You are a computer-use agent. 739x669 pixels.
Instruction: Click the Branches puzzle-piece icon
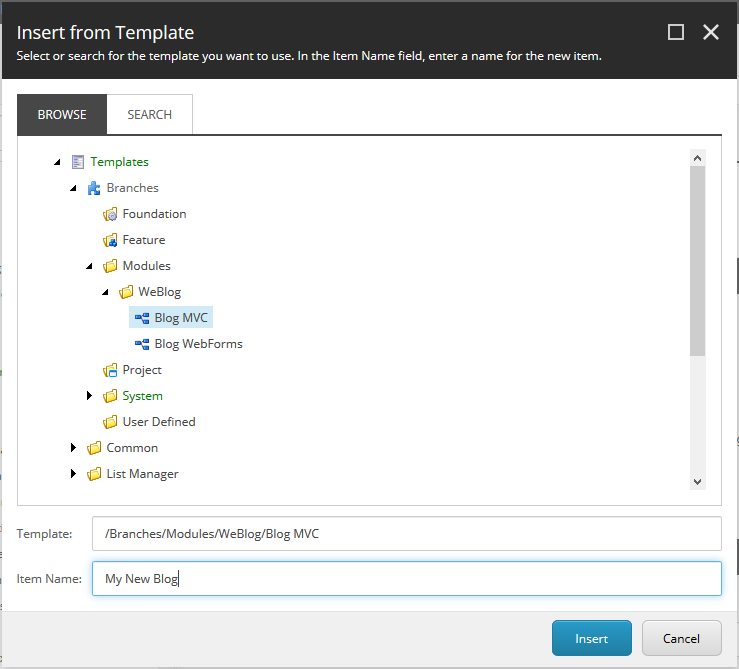pos(94,188)
